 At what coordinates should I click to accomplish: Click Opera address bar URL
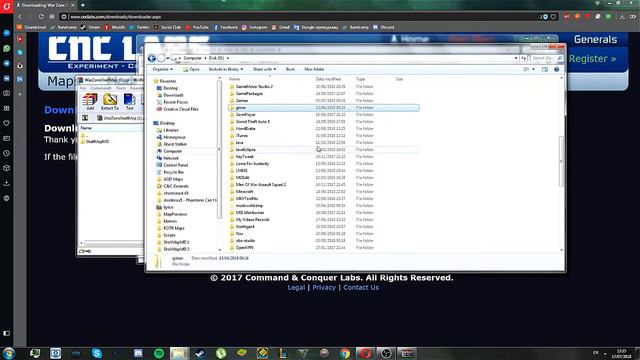116,17
